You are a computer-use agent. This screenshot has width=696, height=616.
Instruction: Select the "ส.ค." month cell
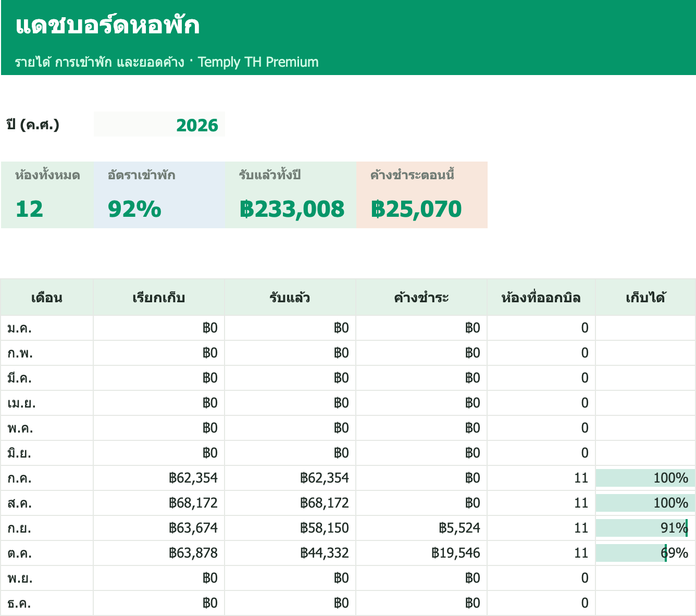pos(47,503)
